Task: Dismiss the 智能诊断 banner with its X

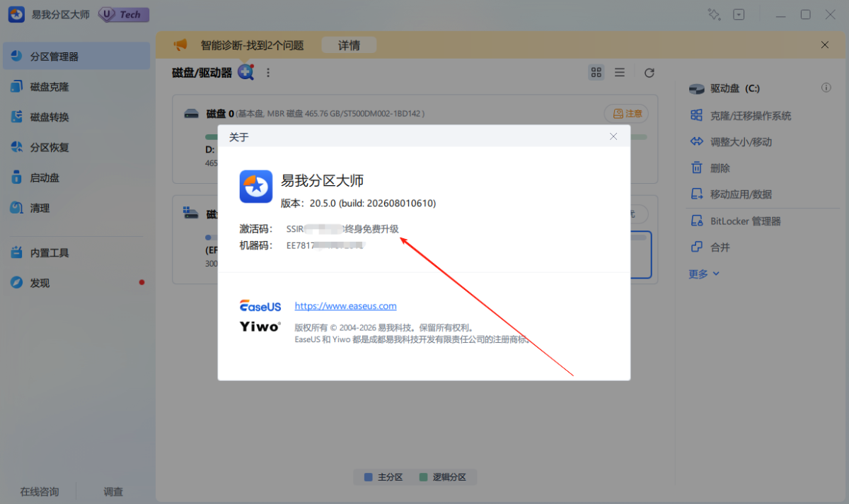Action: [x=825, y=45]
